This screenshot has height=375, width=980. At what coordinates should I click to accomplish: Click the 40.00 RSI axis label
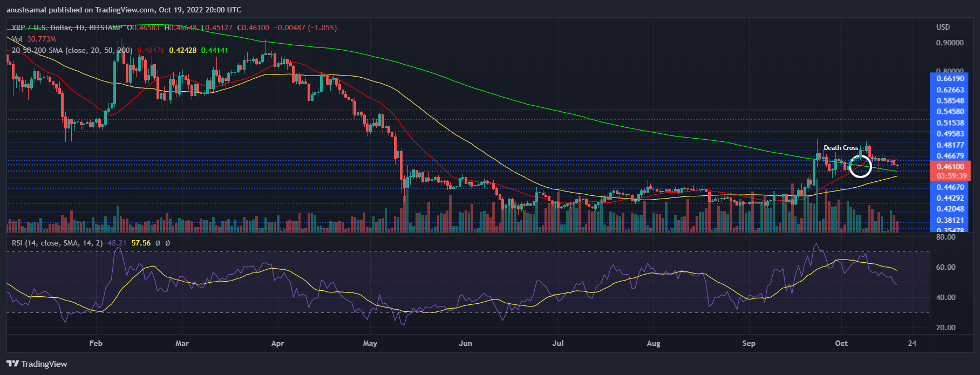(946, 297)
